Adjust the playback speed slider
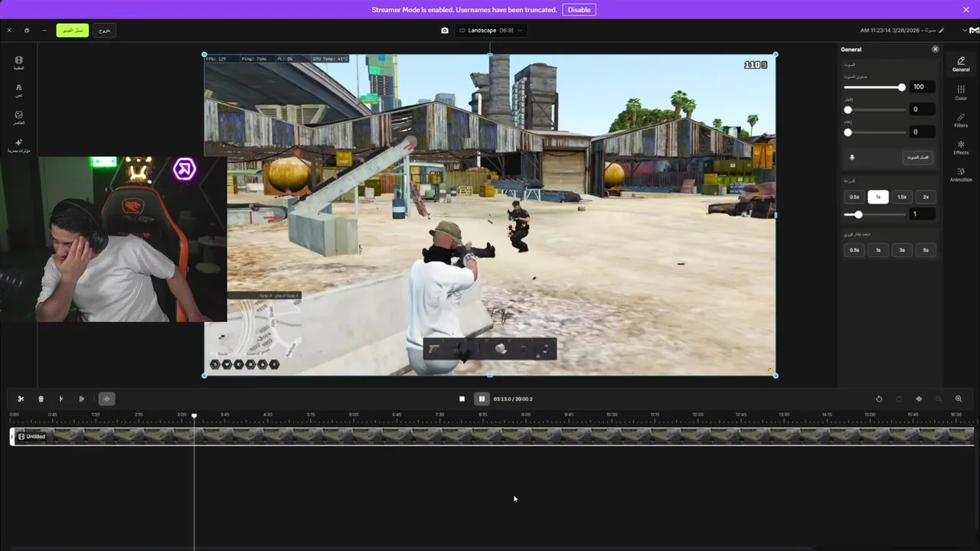 (874, 215)
